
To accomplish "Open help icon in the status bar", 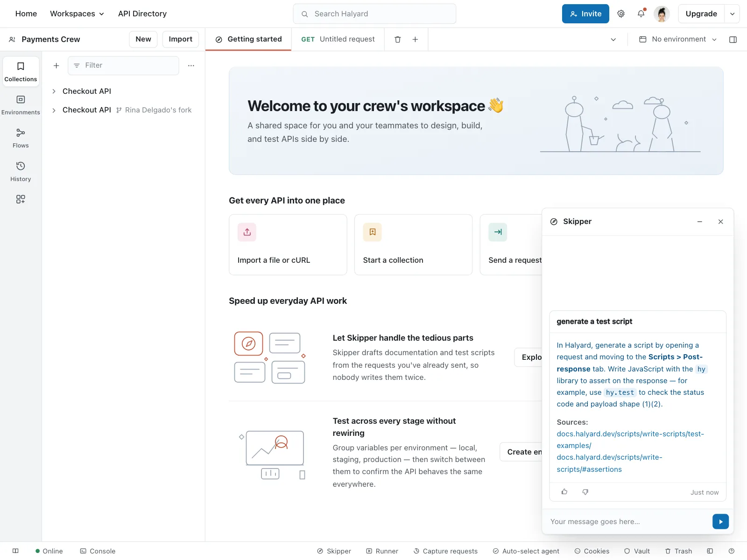I will pos(732,551).
